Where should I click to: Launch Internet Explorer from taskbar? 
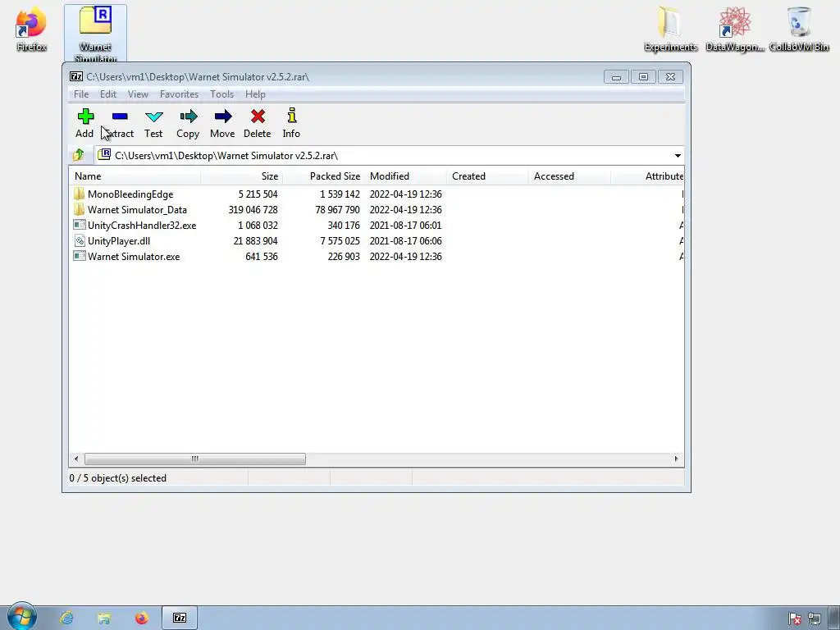[x=66, y=618]
